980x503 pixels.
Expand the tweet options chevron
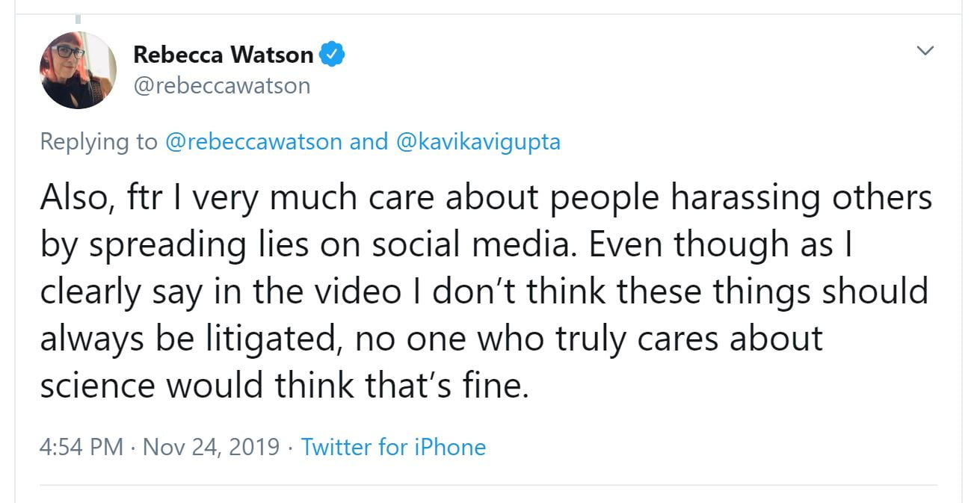925,51
